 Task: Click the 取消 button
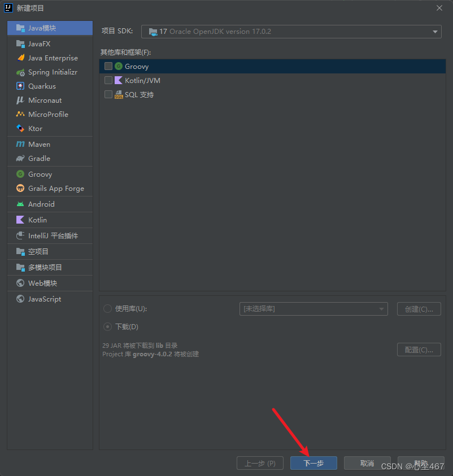(x=367, y=463)
